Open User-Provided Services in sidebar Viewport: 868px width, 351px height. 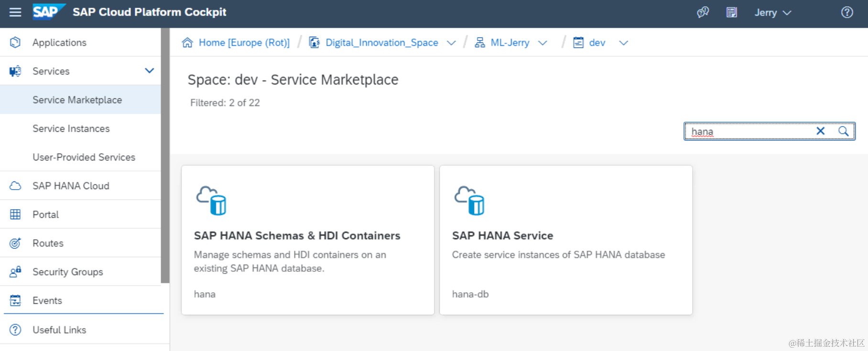[84, 157]
